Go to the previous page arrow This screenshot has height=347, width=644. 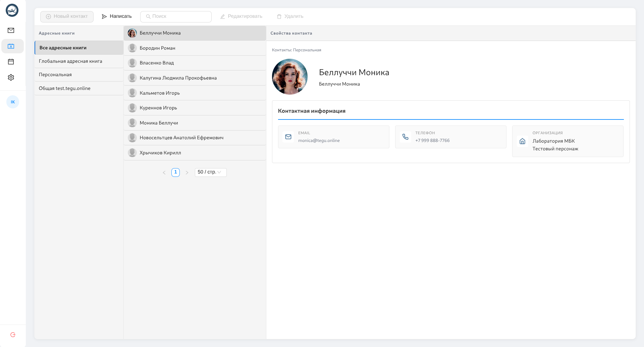(164, 172)
